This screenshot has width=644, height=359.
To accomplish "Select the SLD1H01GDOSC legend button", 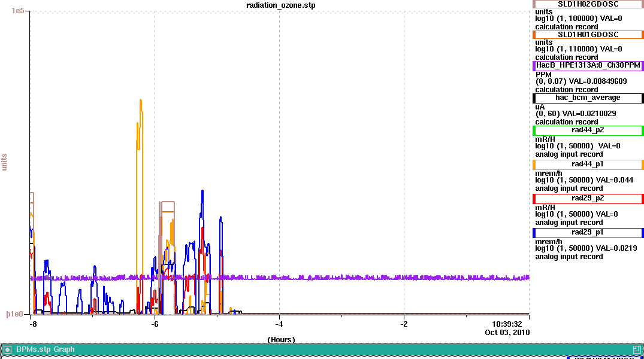I will (x=588, y=35).
